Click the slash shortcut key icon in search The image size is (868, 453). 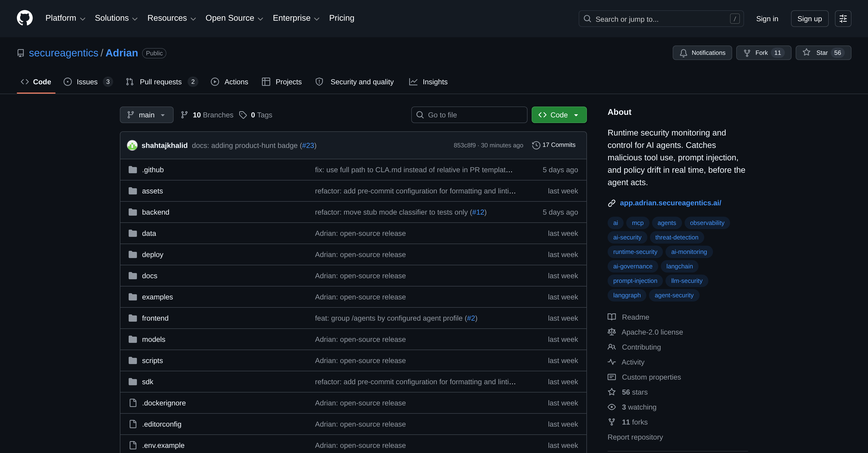(x=734, y=19)
